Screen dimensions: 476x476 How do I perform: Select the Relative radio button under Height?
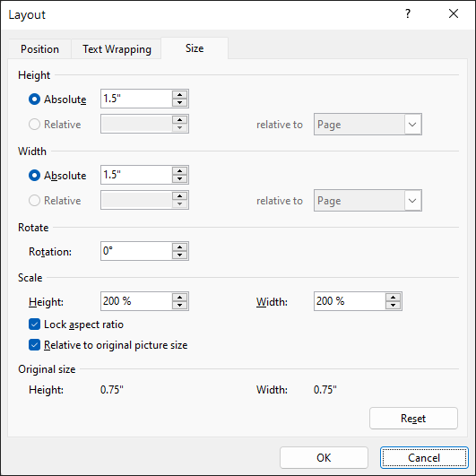(34, 125)
